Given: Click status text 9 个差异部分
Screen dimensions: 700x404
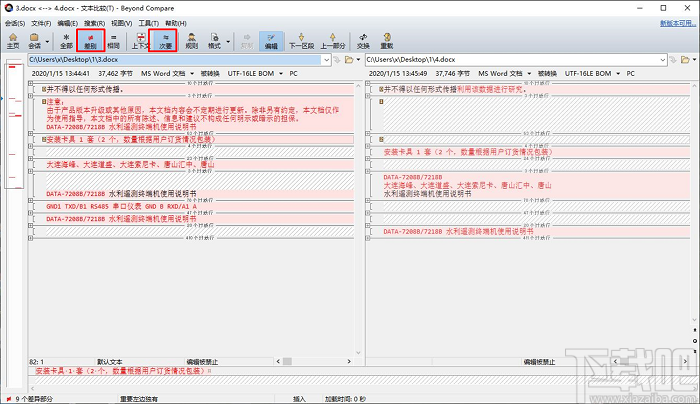Looking at the screenshot, I should click(x=34, y=399).
